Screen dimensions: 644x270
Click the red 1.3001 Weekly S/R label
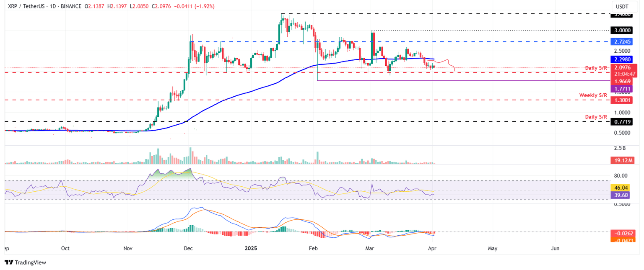click(x=622, y=100)
